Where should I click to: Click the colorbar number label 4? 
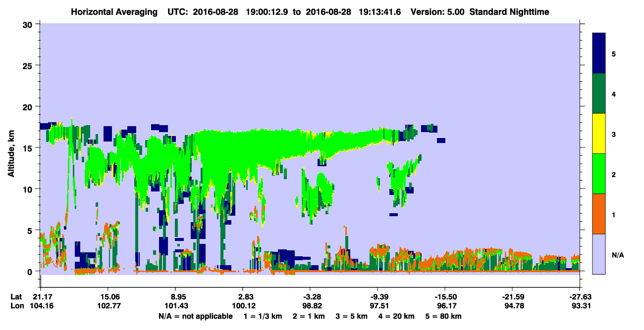614,94
